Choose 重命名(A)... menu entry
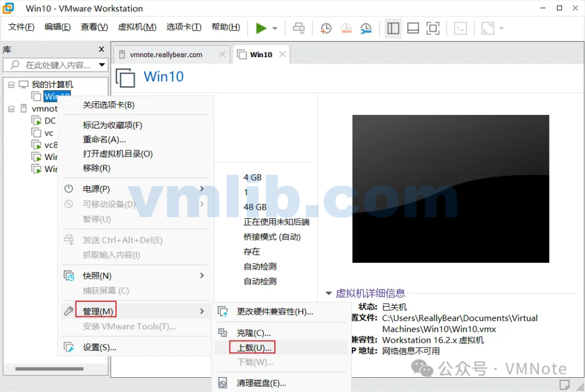The image size is (585, 392). point(135,139)
